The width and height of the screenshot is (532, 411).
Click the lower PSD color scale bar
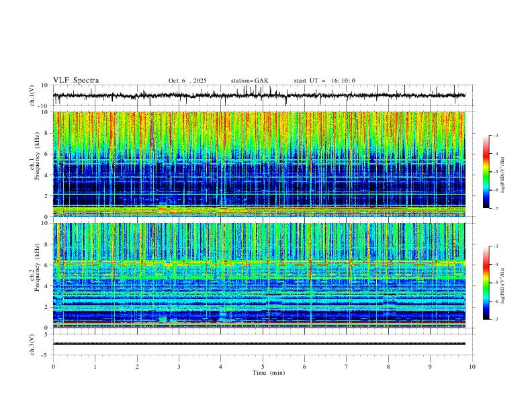click(x=486, y=283)
